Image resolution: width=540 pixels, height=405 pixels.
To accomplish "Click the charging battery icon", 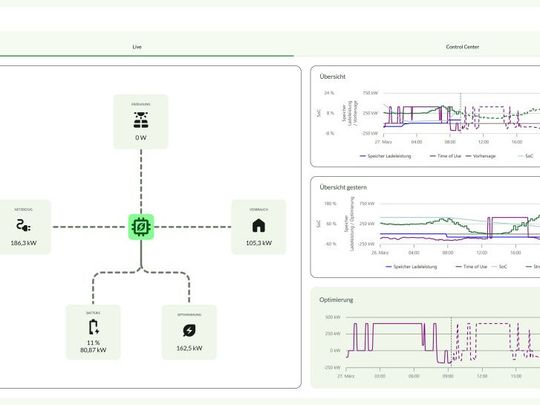I will pos(93,327).
